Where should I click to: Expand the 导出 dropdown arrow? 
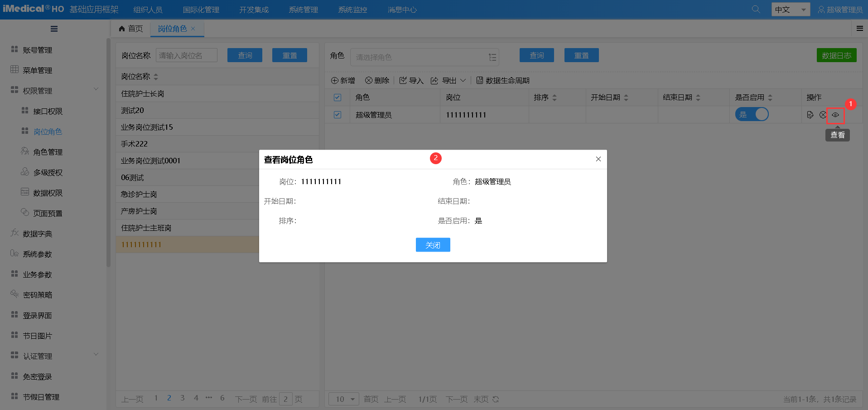click(x=463, y=81)
